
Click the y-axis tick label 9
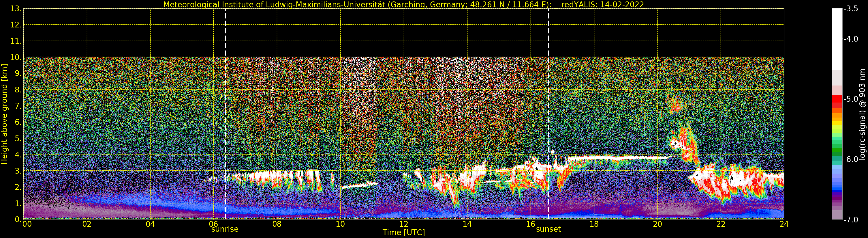coord(18,74)
